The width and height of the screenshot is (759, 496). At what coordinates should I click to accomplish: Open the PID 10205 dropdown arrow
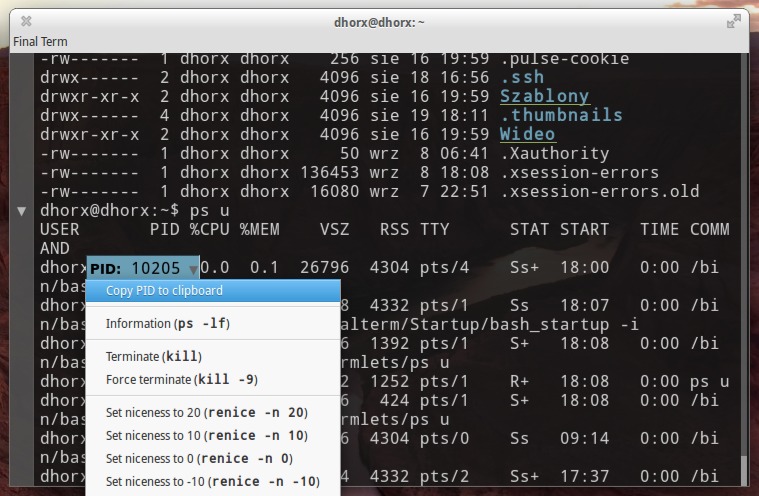pyautogui.click(x=193, y=270)
